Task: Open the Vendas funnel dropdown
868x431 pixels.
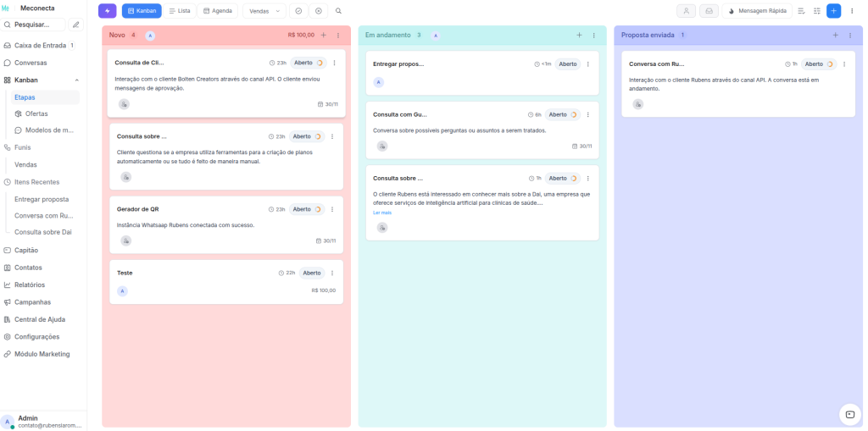Action: [x=264, y=11]
